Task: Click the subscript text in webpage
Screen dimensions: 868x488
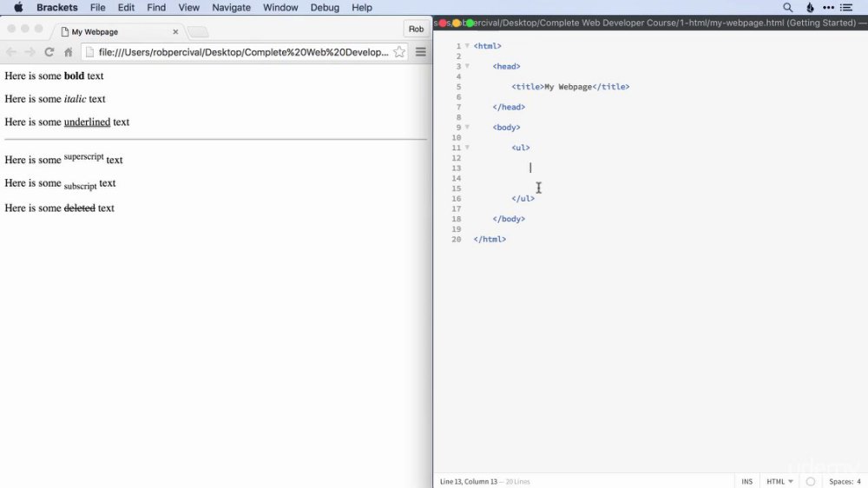Action: click(80, 187)
